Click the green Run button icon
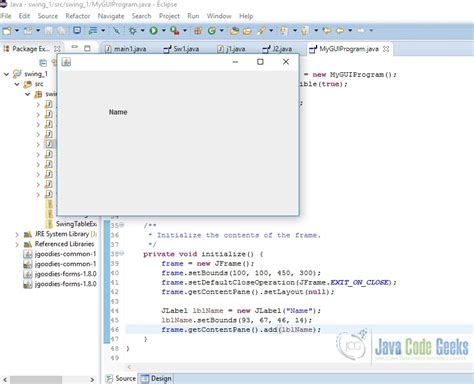Screen dimensions: 474x384 coord(154,31)
